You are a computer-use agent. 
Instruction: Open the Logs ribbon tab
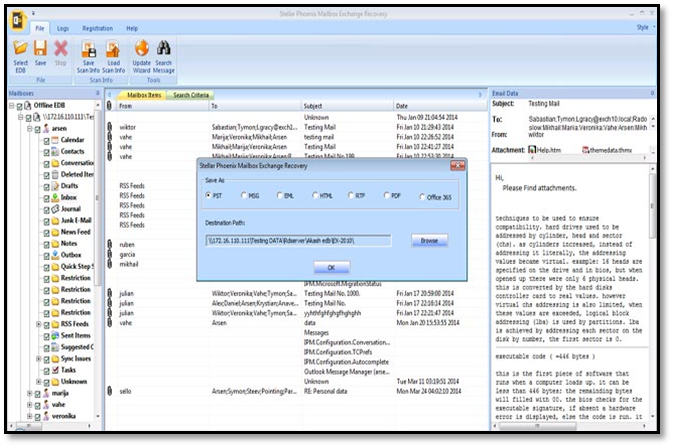click(x=63, y=28)
